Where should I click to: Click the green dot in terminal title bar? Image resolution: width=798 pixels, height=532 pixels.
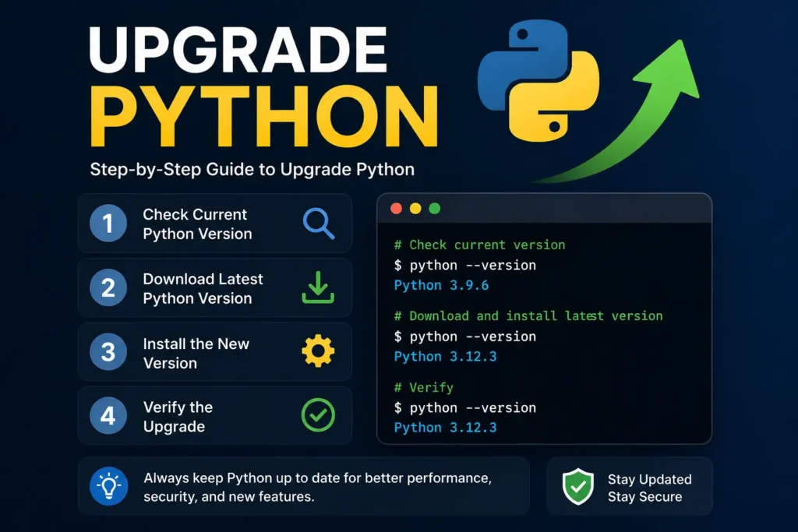click(x=435, y=209)
